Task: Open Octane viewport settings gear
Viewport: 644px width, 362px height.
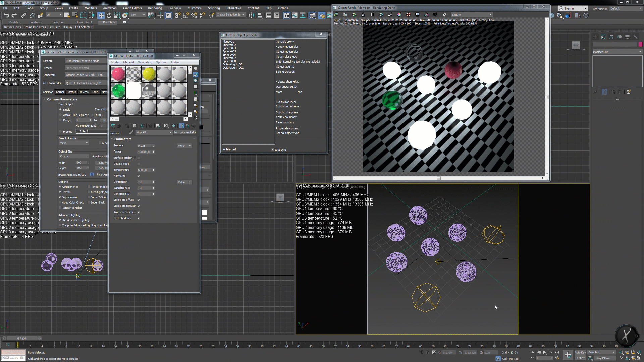Action: pos(444,15)
